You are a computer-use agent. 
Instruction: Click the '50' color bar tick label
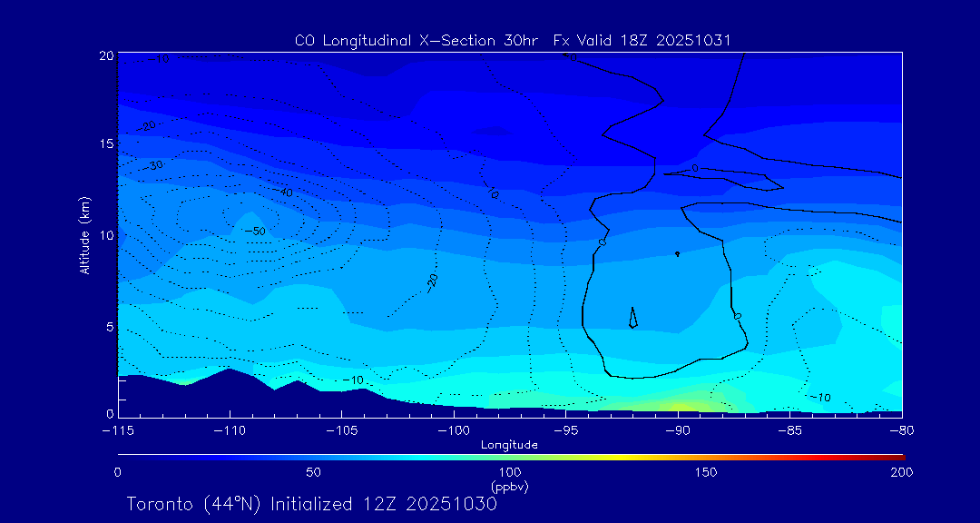point(313,472)
